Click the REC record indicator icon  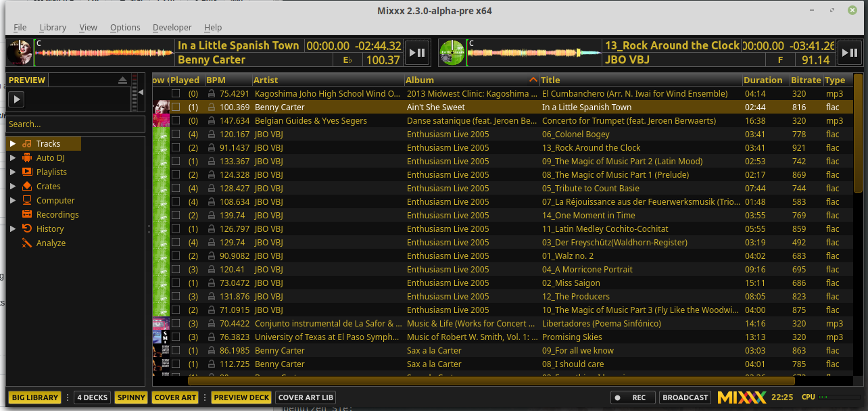618,398
